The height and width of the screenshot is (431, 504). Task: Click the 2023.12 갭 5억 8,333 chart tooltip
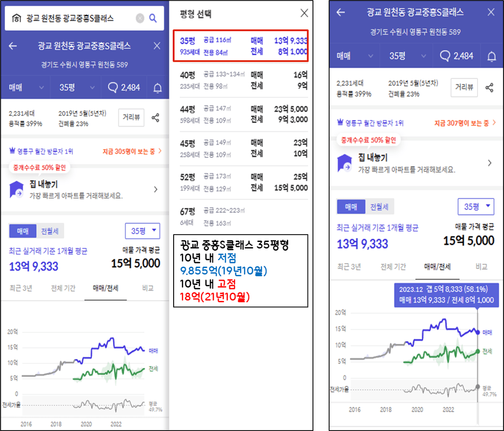coord(446,295)
